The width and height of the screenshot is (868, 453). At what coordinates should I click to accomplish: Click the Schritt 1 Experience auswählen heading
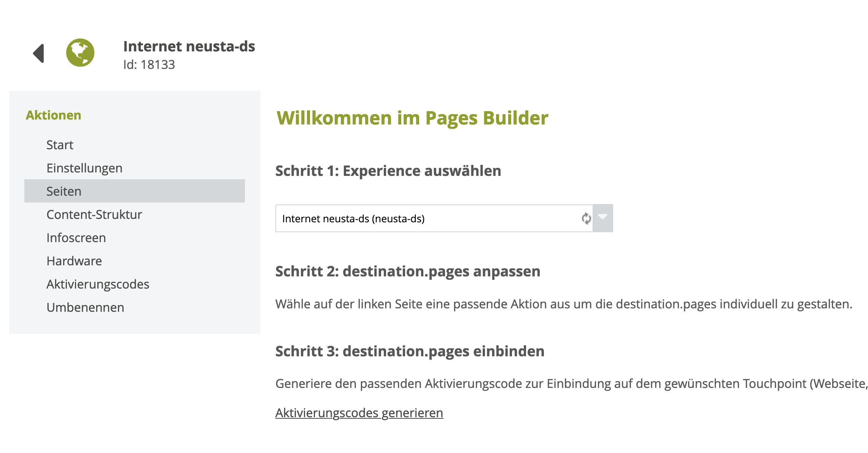(388, 171)
